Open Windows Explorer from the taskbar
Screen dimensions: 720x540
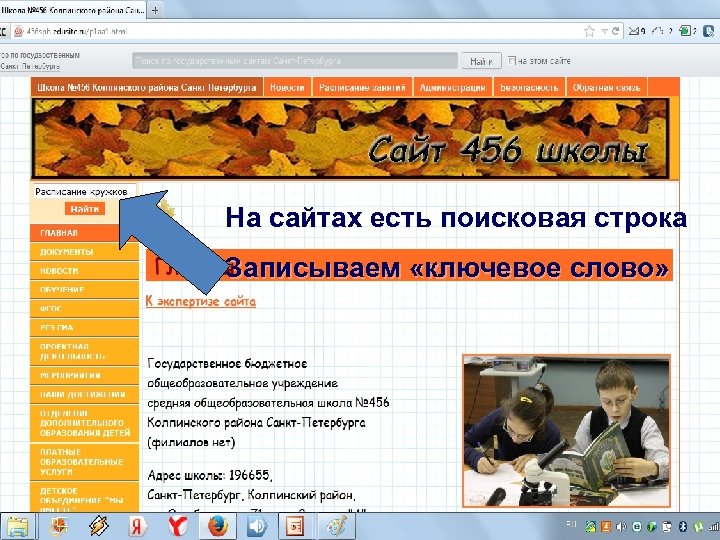click(x=17, y=527)
